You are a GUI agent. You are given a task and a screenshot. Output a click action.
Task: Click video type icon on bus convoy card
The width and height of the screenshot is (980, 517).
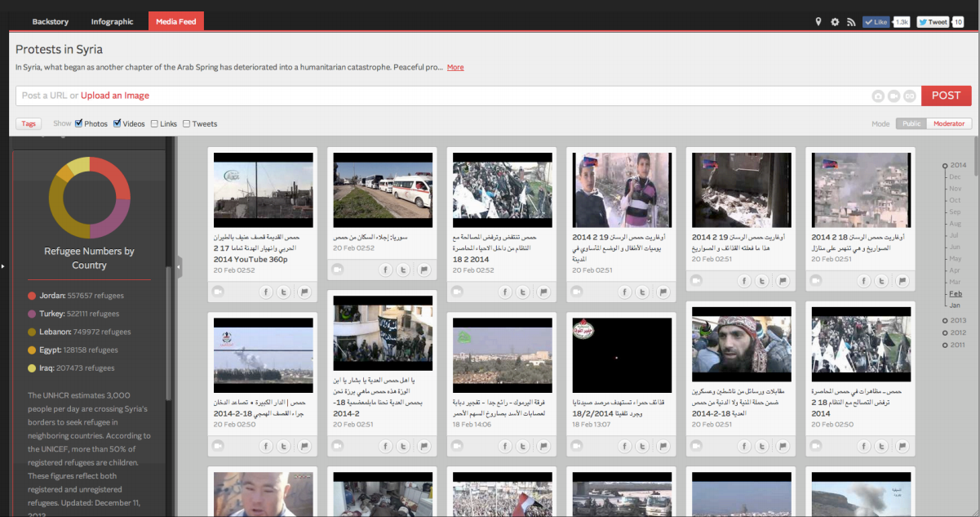pos(338,270)
